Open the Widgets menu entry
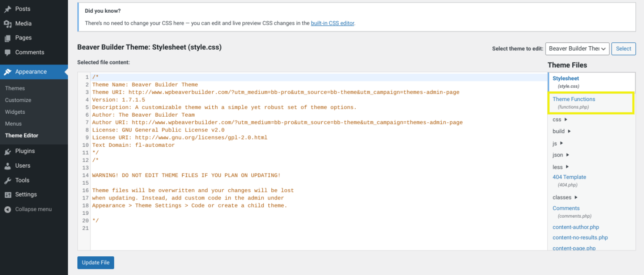Image resolution: width=644 pixels, height=275 pixels. point(15,112)
